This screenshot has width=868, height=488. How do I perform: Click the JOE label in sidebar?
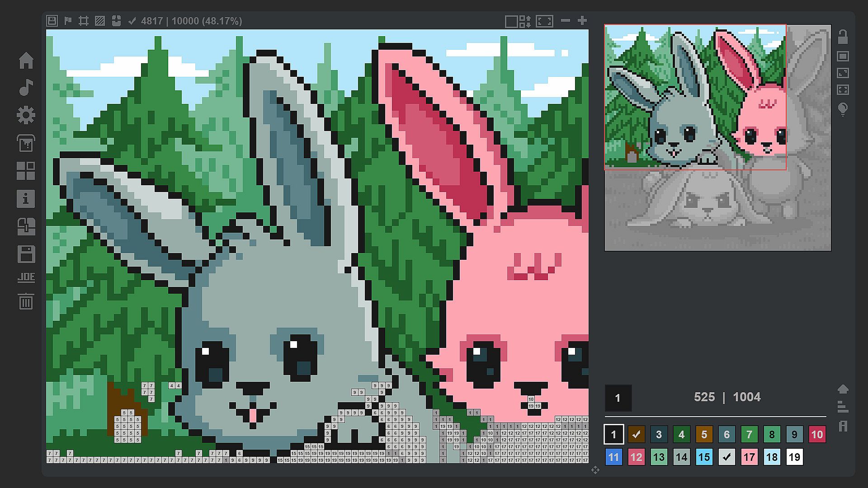click(26, 277)
